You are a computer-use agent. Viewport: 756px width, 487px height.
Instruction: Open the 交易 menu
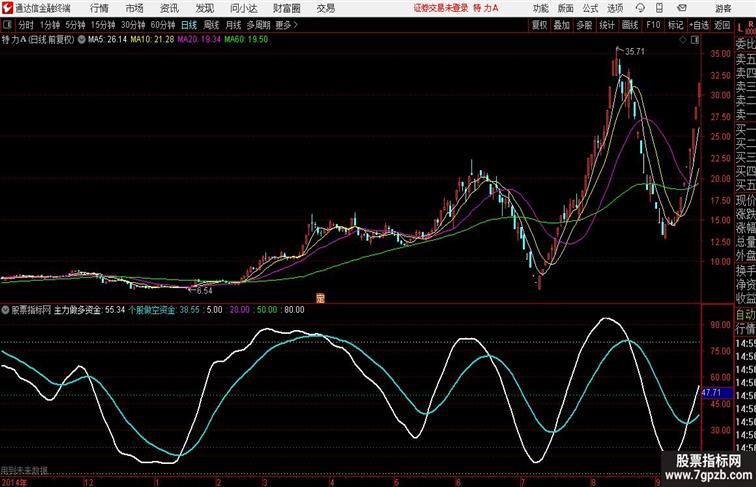325,8
